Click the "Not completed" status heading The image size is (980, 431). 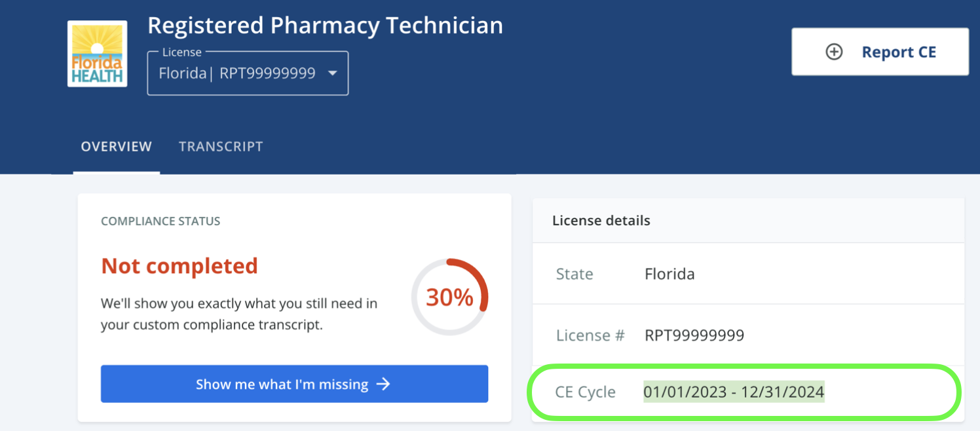coord(179,266)
